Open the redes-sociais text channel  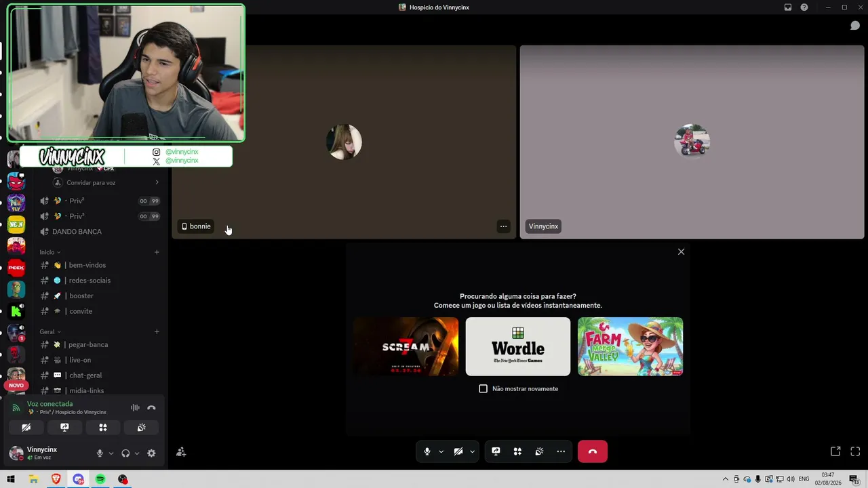tap(99, 281)
